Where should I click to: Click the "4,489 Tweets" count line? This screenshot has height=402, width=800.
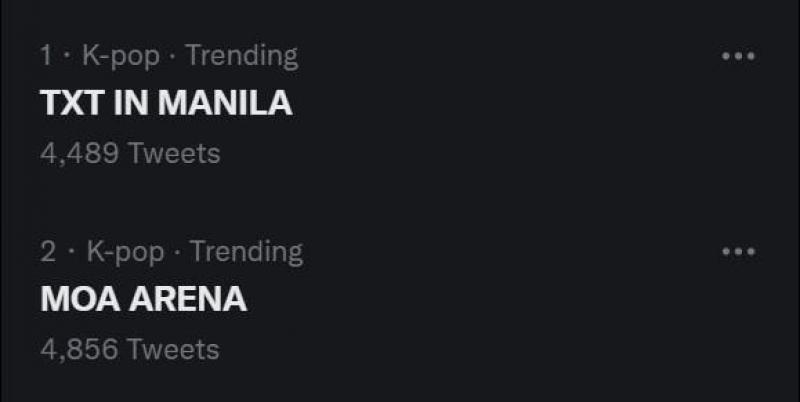pos(130,153)
